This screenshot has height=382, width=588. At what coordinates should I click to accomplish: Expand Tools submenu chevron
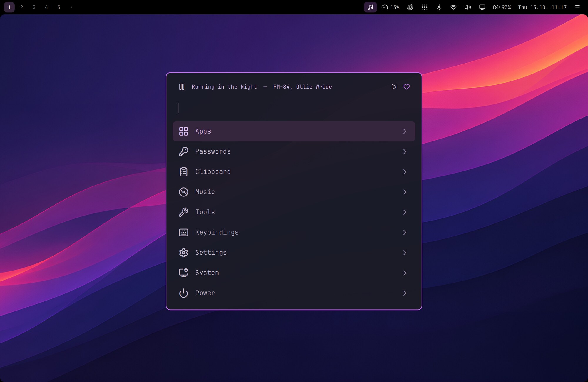click(x=405, y=212)
